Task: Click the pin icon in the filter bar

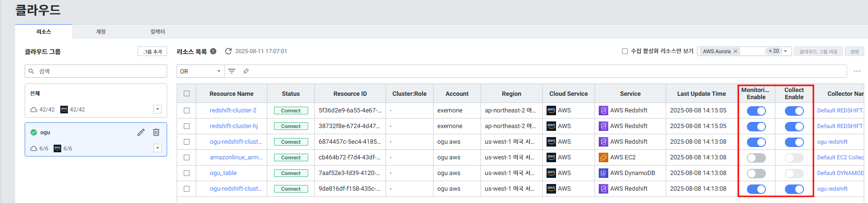Action: [246, 71]
